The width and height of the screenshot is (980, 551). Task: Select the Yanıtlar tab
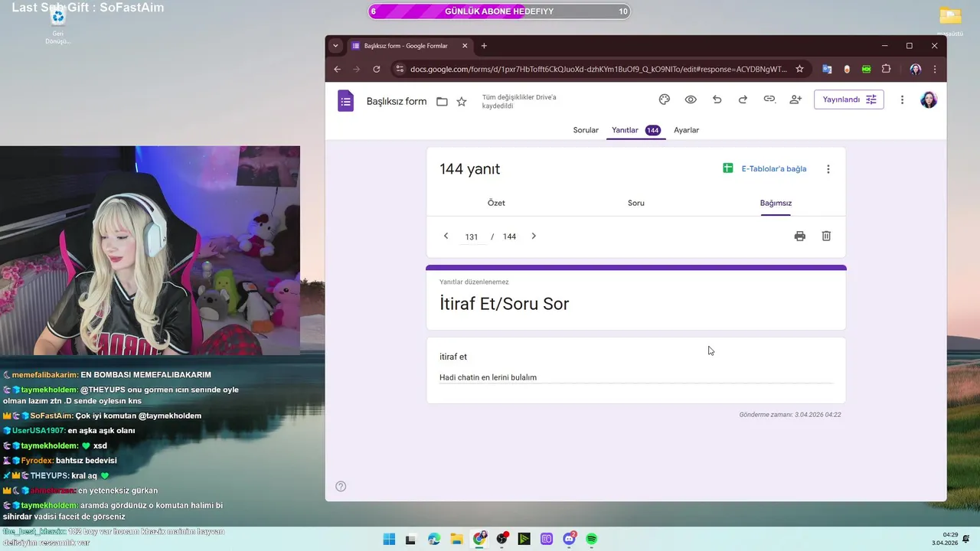tap(635, 130)
